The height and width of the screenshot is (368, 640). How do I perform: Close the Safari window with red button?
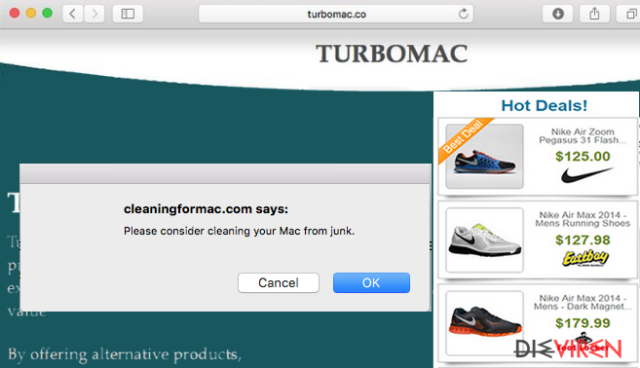(15, 13)
